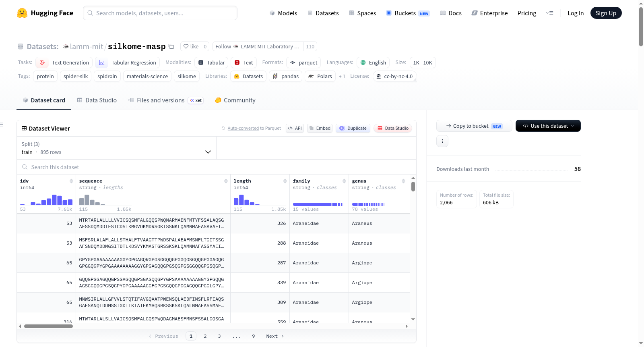644x347 pixels.
Task: Click the Datasets library tag
Action: click(x=248, y=76)
